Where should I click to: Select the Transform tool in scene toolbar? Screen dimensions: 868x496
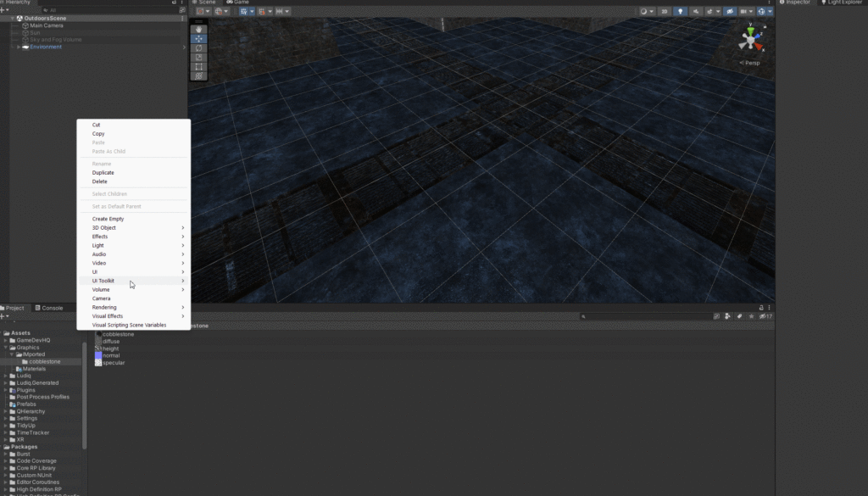click(199, 75)
